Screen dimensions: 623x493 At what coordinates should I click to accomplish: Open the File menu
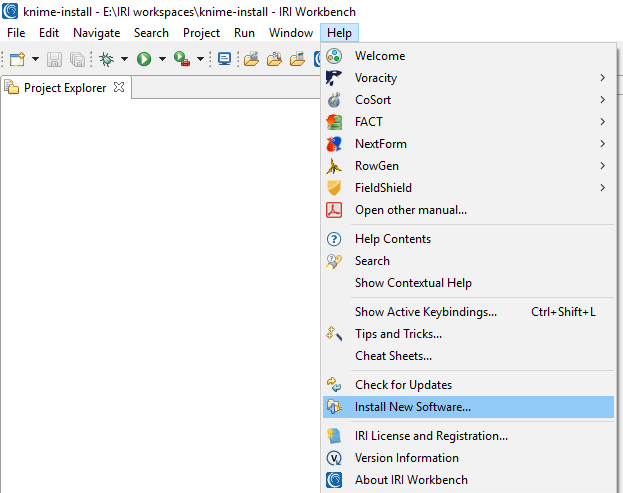coord(16,33)
